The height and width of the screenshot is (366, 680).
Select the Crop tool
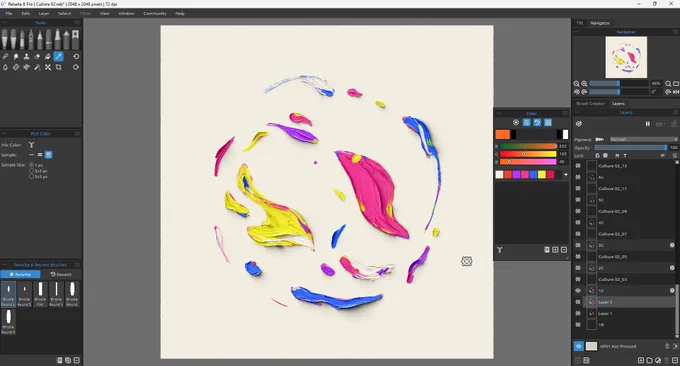[59, 67]
